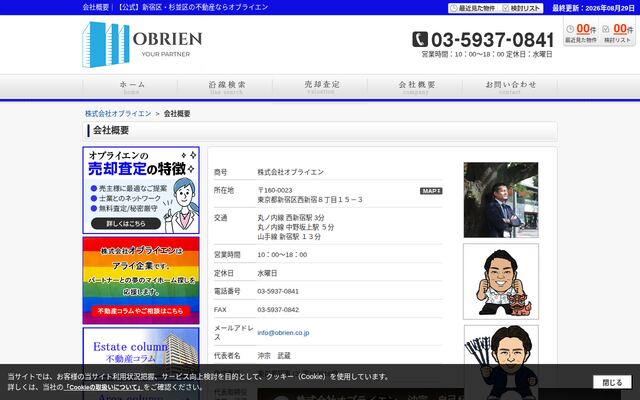
Task: Click representative name 沖宗 武蔵
Action: click(273, 356)
